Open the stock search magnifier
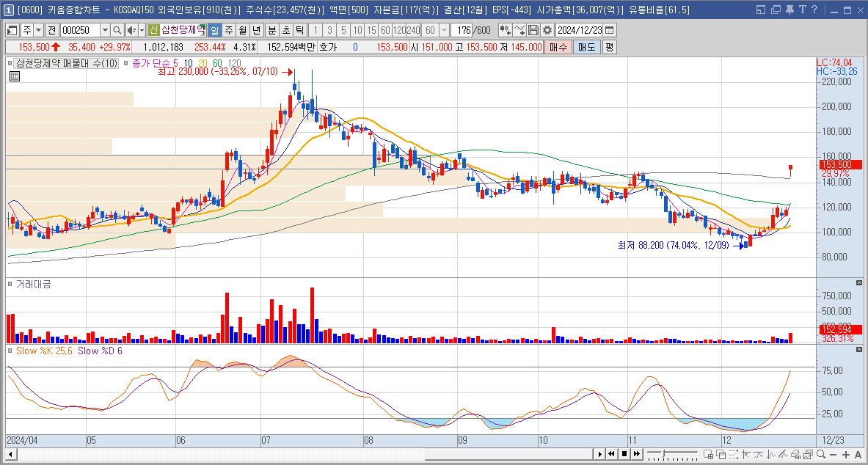Screen dimensions: 868x465 [x=117, y=30]
